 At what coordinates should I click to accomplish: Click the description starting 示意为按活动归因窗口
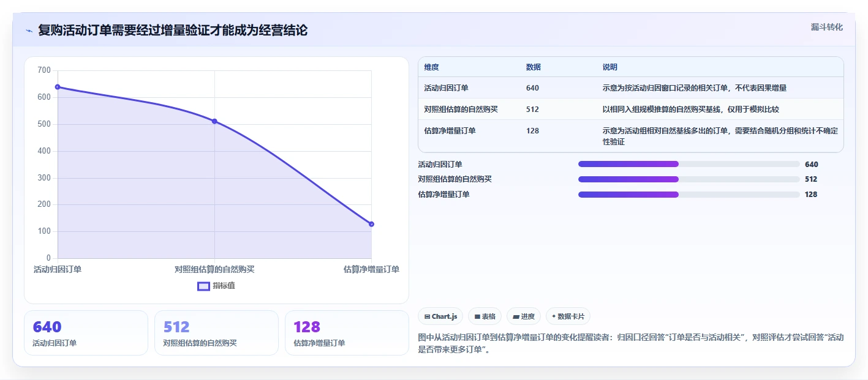[x=695, y=88]
